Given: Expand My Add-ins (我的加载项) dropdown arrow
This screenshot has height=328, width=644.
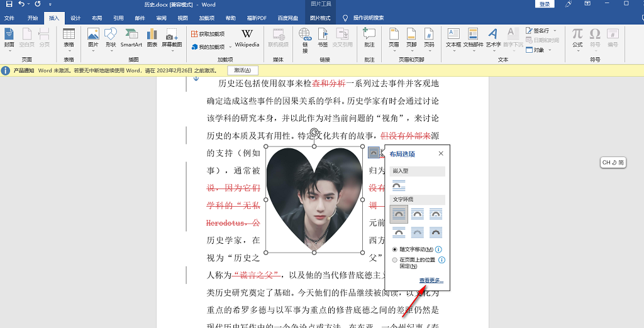Looking at the screenshot, I should (x=230, y=47).
